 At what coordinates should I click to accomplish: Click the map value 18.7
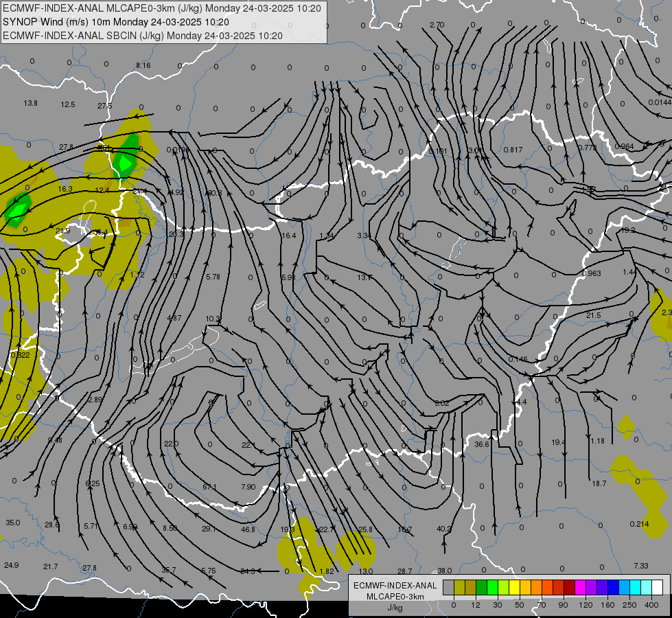pos(599,483)
